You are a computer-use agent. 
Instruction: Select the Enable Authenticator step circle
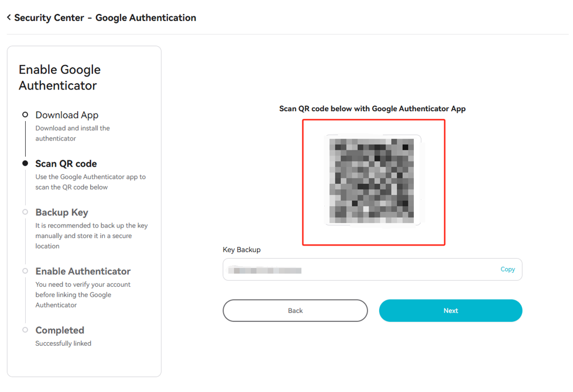pos(25,271)
